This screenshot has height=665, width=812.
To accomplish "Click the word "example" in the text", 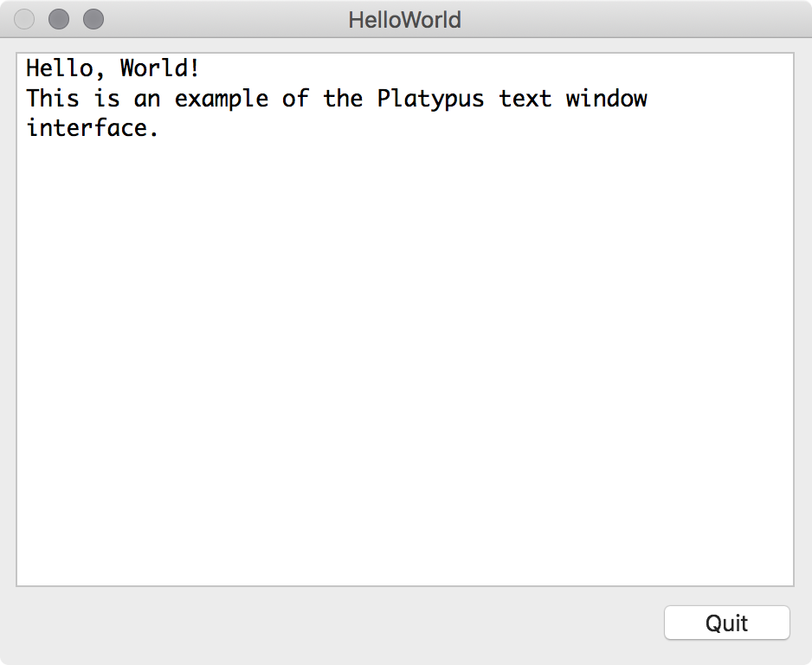I will tap(222, 98).
